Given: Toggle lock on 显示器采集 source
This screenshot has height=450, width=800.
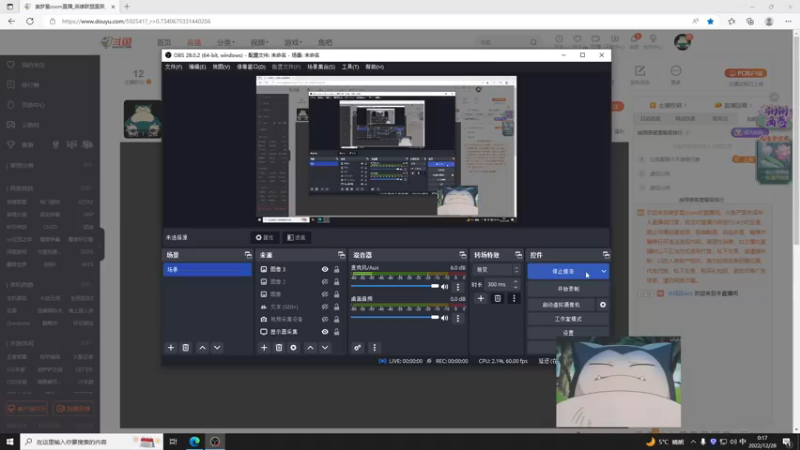Looking at the screenshot, I should [337, 332].
